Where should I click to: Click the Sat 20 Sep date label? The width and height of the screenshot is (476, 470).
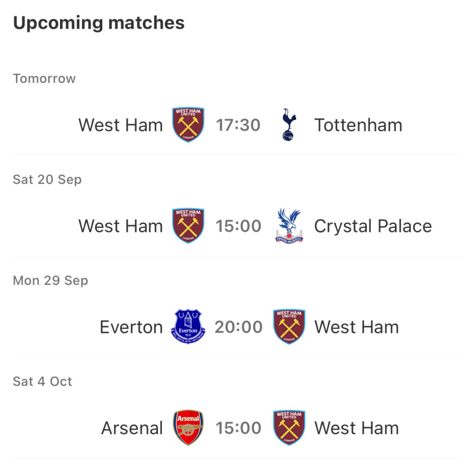pos(47,179)
